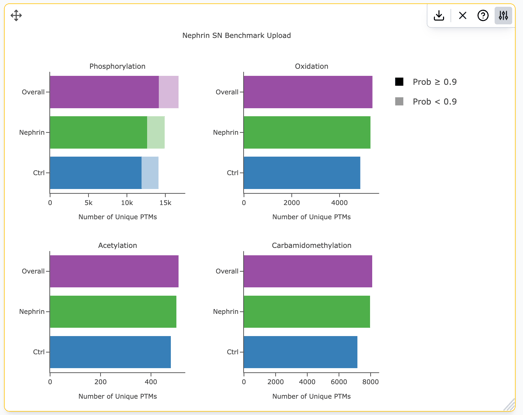523x415 pixels.
Task: Click the blue Ctrl bar in Acetylation
Action: [x=110, y=352]
